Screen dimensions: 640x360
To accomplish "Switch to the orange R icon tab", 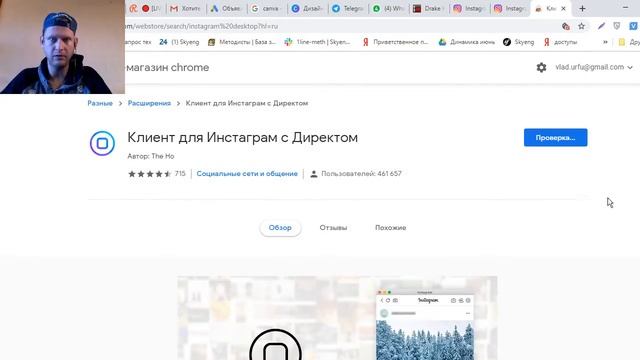I will coord(133,9).
